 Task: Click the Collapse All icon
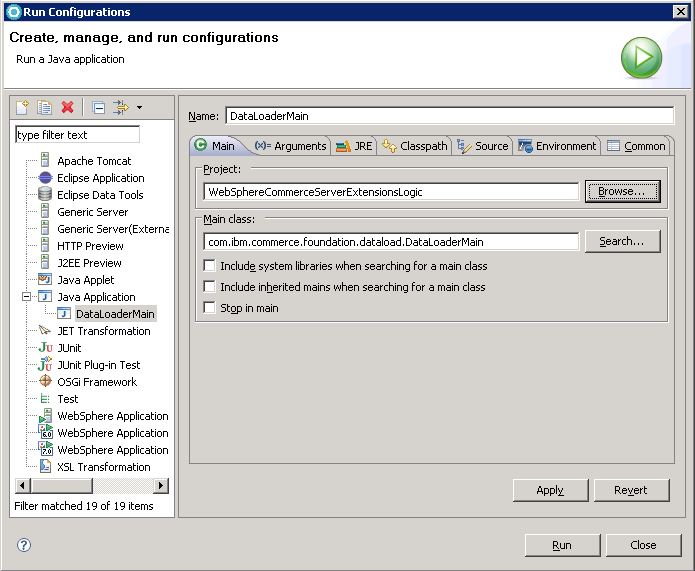98,107
